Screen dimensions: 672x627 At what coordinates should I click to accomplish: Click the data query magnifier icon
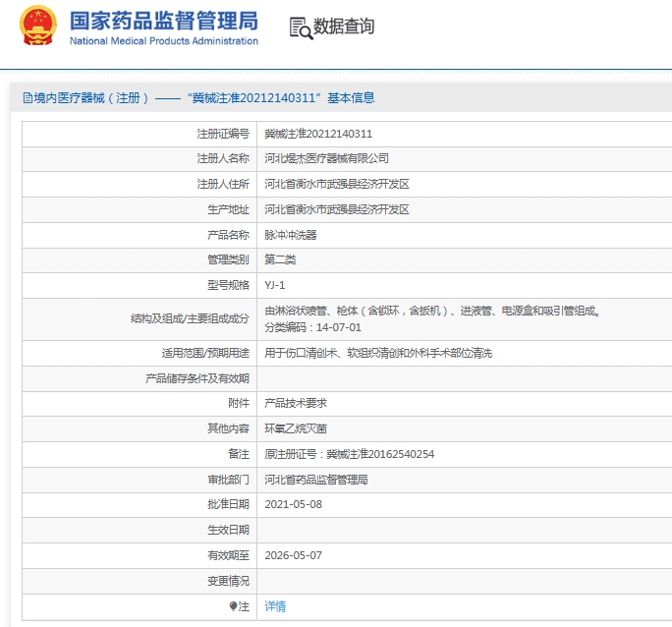click(x=301, y=28)
